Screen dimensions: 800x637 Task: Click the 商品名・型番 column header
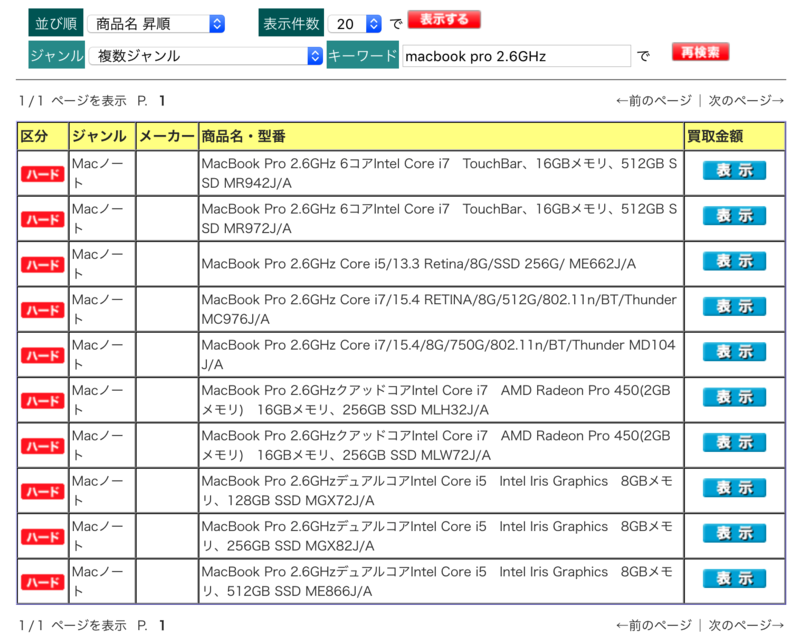[441, 136]
